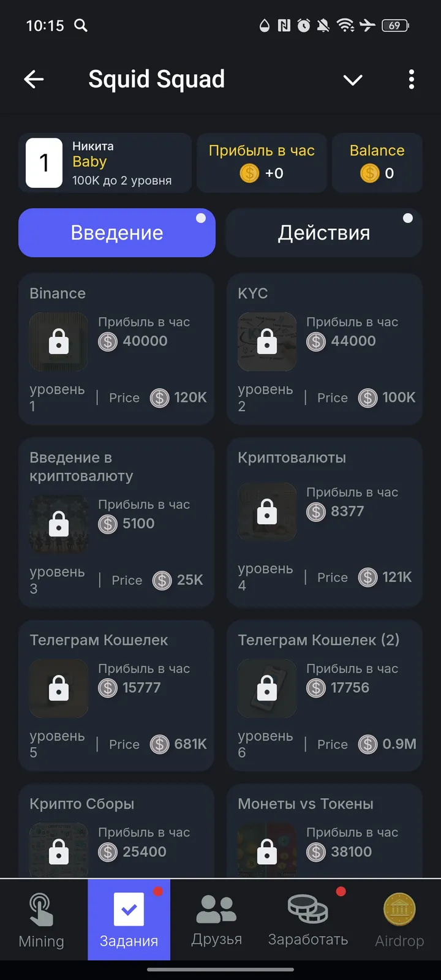Viewport: 441px width, 980px height.
Task: Tap the Balance coin panel
Action: click(377, 163)
